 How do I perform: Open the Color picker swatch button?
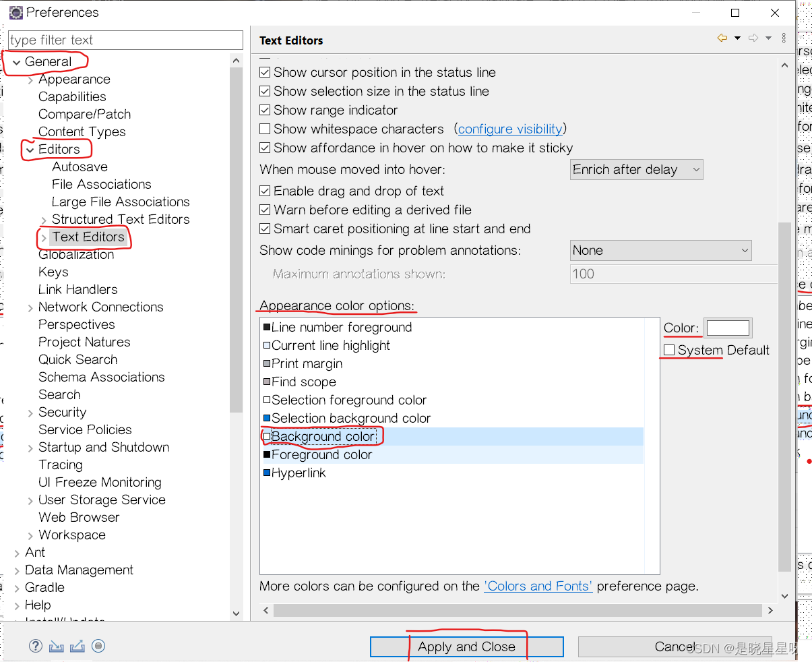(x=728, y=328)
